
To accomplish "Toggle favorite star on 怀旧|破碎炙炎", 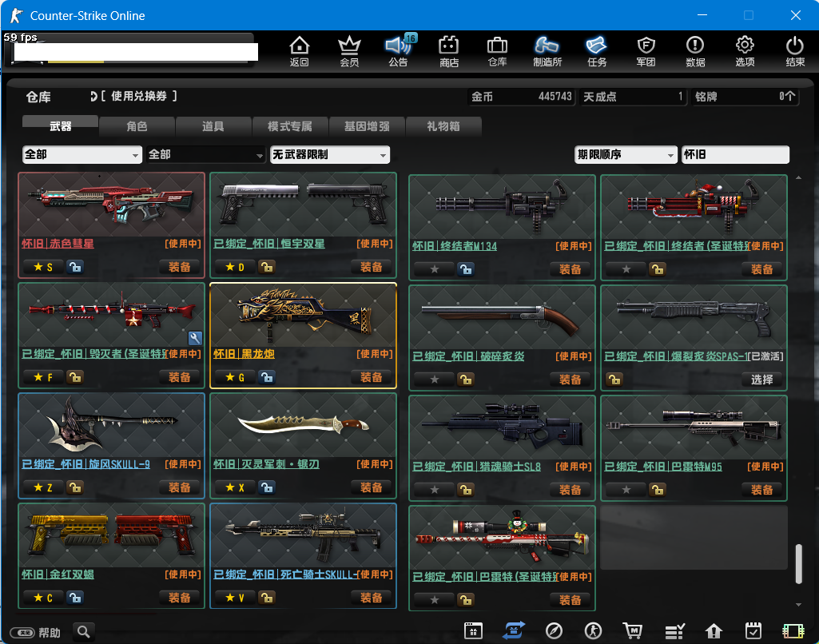I will click(x=435, y=380).
